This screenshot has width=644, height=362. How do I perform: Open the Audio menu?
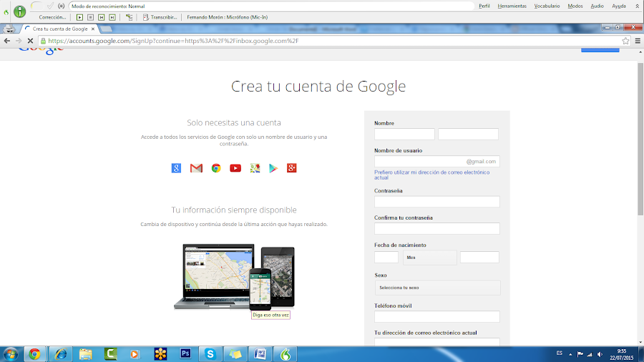pyautogui.click(x=597, y=6)
